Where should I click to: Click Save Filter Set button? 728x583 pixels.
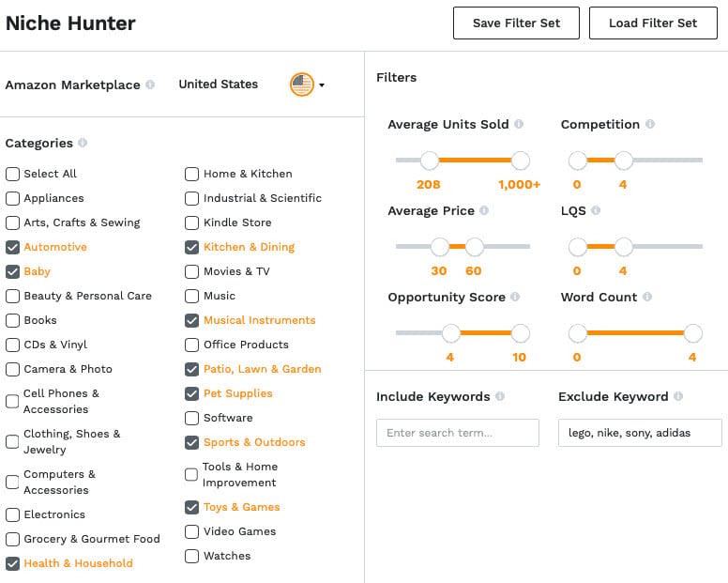click(516, 23)
